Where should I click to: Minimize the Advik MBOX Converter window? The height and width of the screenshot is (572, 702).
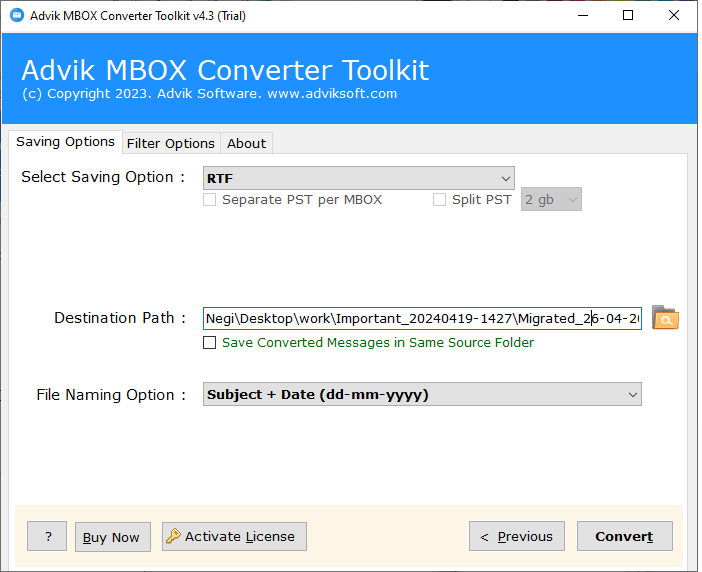(583, 16)
